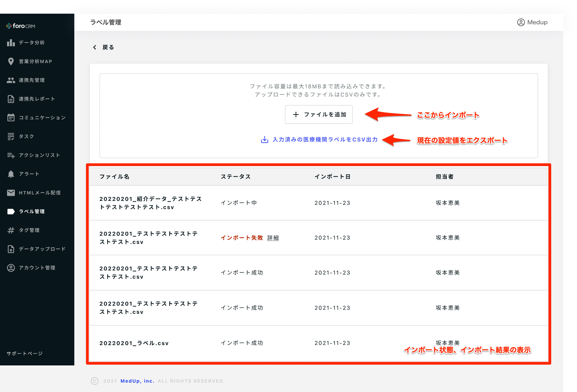Select file 20220201_ラベル.csv
The width and height of the screenshot is (577, 392).
[x=134, y=343]
